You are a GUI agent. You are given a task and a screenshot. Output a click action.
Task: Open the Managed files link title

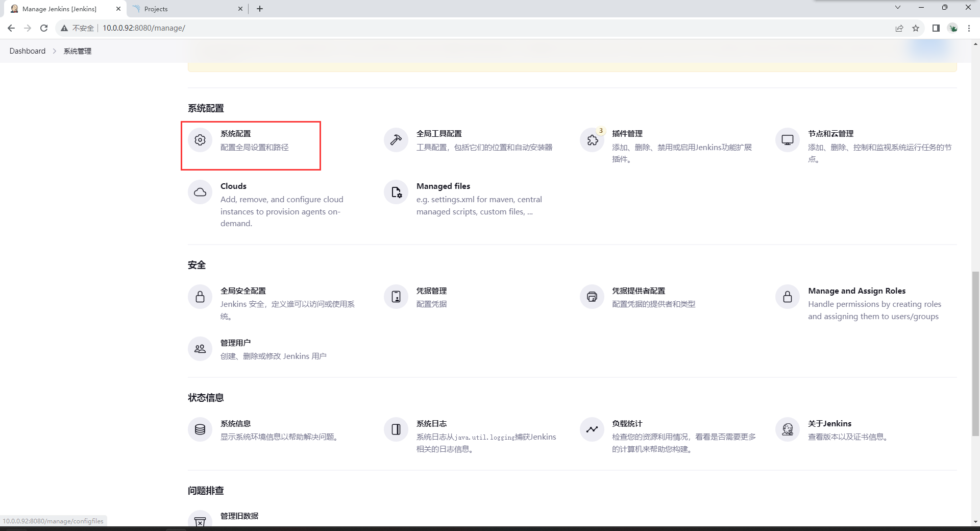point(443,186)
